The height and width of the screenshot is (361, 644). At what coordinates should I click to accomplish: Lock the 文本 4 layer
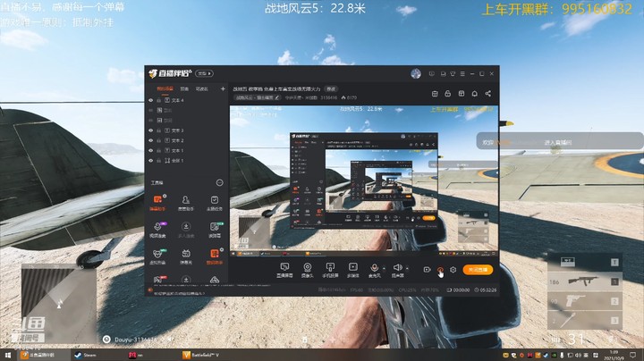pos(158,100)
